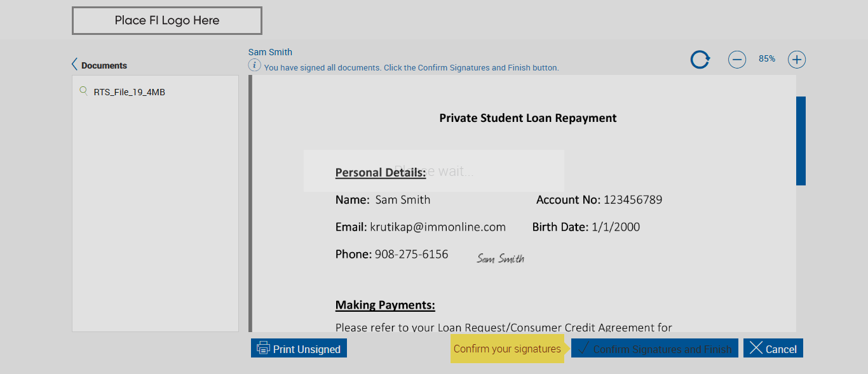Click the magnifier icon next to RTS_File_19_4MB

point(83,91)
